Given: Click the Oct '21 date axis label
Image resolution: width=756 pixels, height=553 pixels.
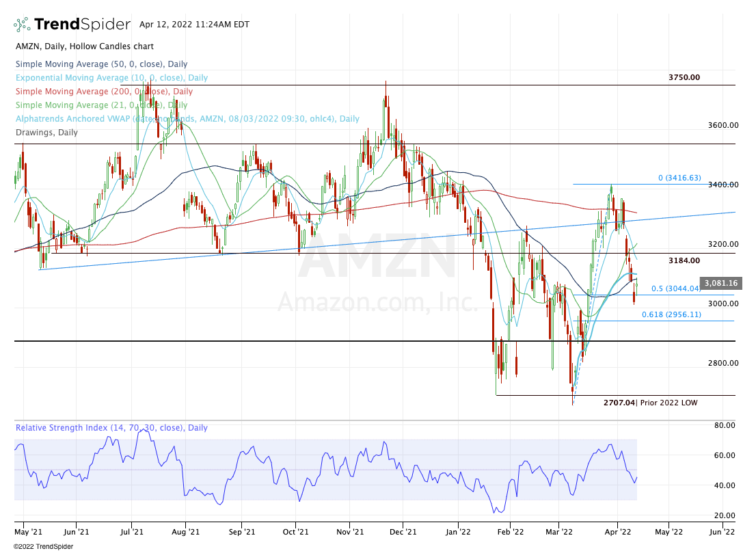Looking at the screenshot, I should [295, 532].
